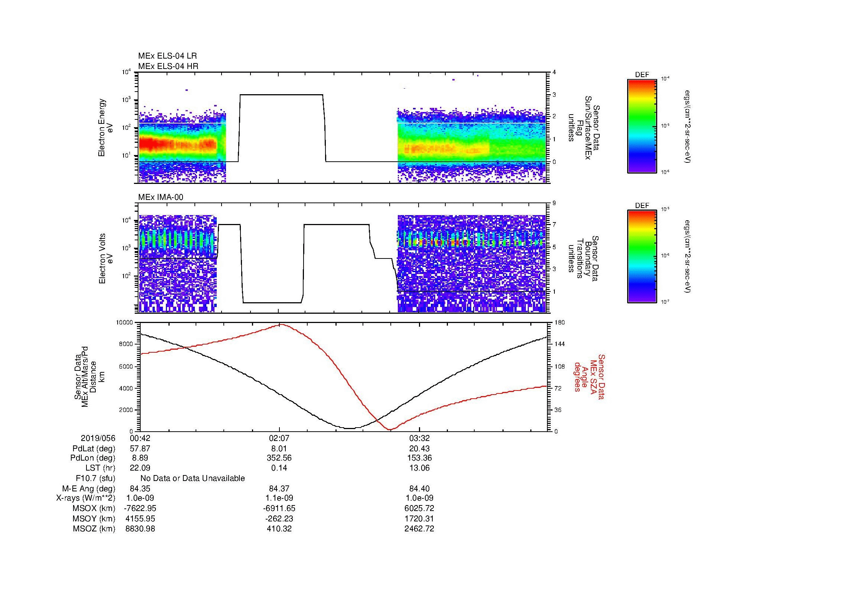Click the 'PdLat (deg)' row label
Image resolution: width=868 pixels, height=613 pixels.
(x=94, y=449)
